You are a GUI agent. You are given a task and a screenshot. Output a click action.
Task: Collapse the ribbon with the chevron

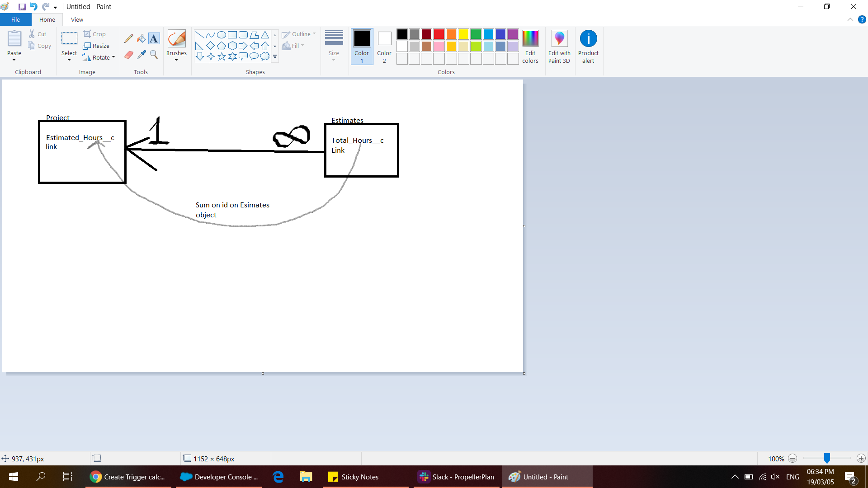850,20
